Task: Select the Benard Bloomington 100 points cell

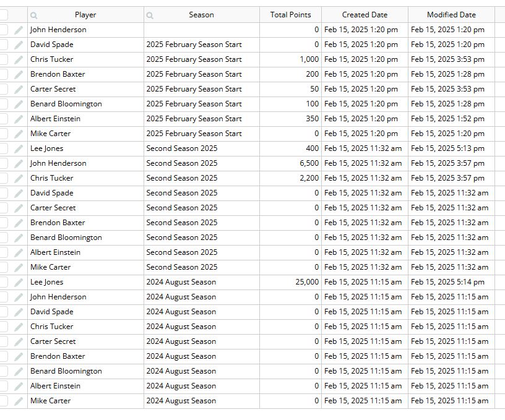Action: coord(290,104)
